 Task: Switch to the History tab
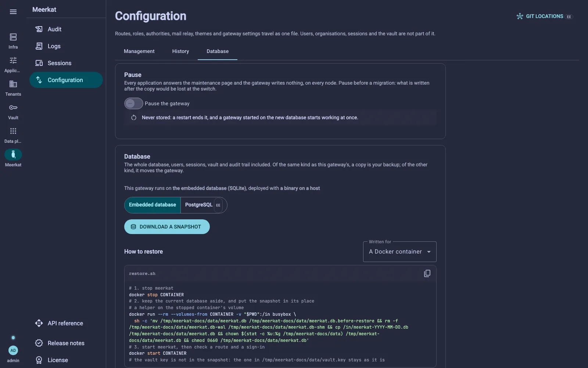coord(180,51)
